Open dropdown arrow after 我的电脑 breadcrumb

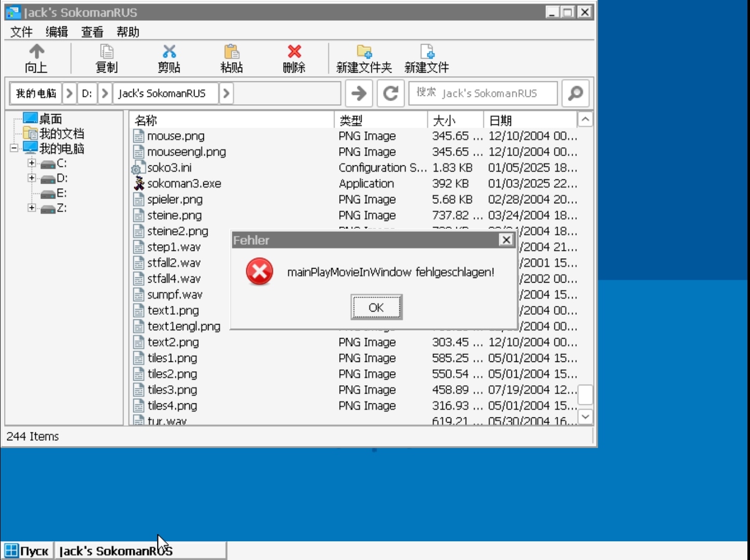click(70, 93)
